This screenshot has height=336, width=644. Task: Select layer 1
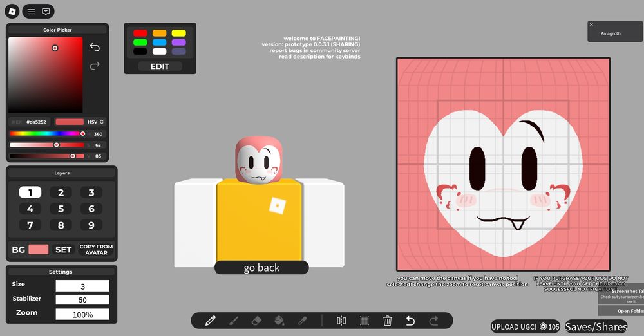(30, 192)
